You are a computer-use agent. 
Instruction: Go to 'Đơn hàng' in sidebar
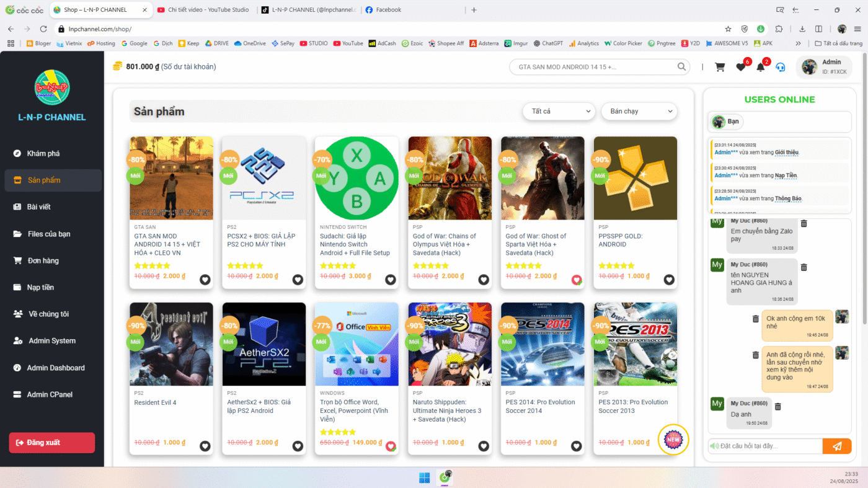click(43, 260)
